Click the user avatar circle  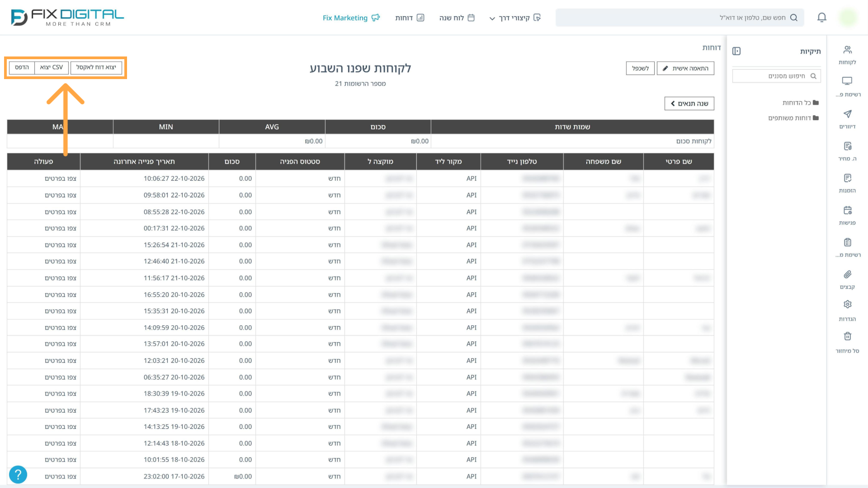point(848,18)
